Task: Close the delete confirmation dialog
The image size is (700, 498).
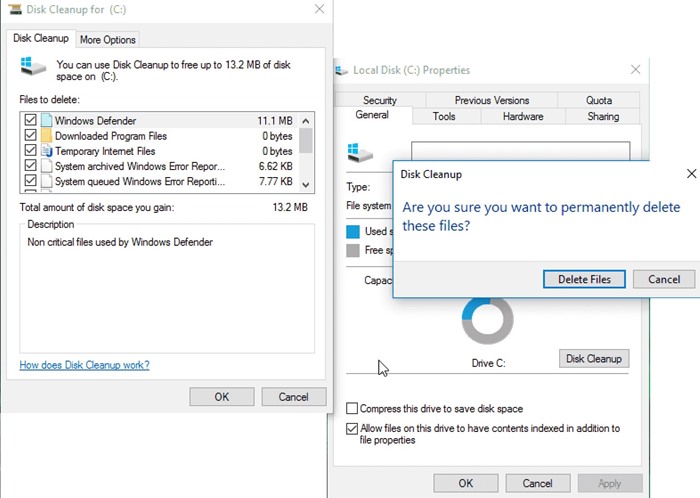Action: pyautogui.click(x=691, y=174)
